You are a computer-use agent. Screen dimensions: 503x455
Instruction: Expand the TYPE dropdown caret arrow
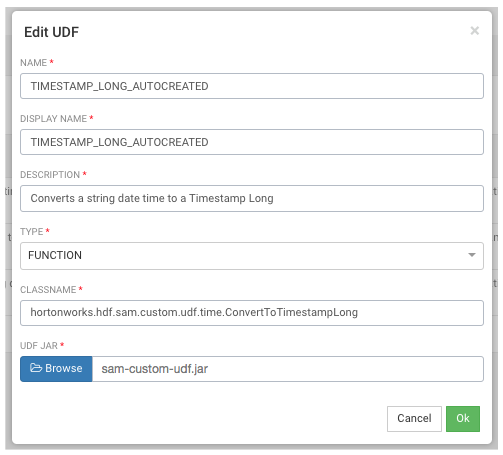tap(471, 255)
